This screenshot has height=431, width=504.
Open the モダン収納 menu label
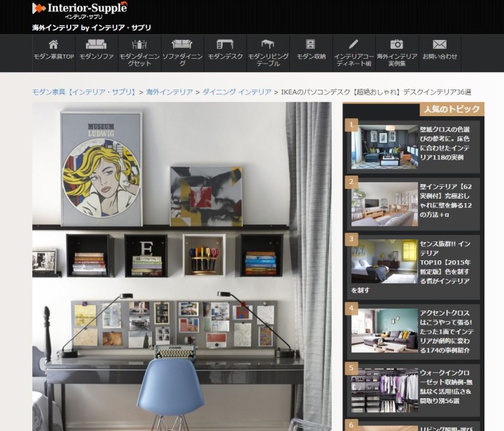[x=311, y=57]
